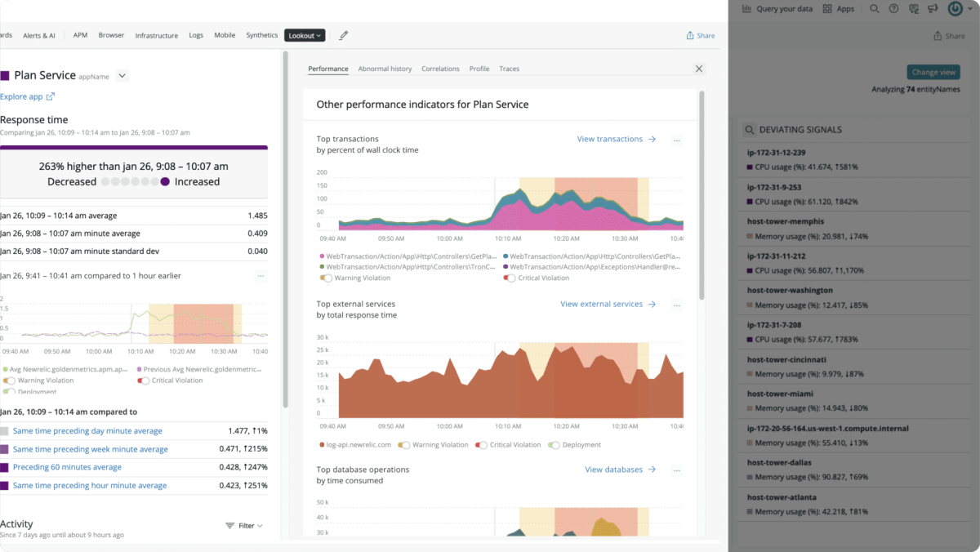Screen dimensions: 980x552
Task: Open the Apps grid icon
Action: (827, 9)
